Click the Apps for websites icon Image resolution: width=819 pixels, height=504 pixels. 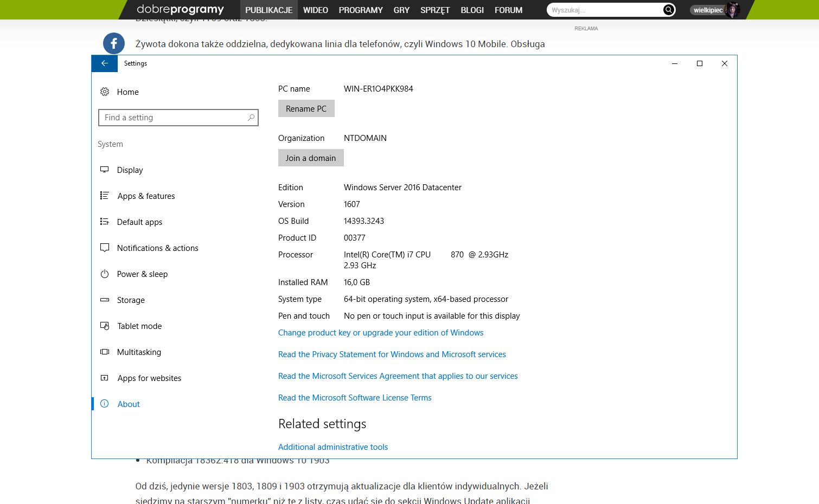105,378
